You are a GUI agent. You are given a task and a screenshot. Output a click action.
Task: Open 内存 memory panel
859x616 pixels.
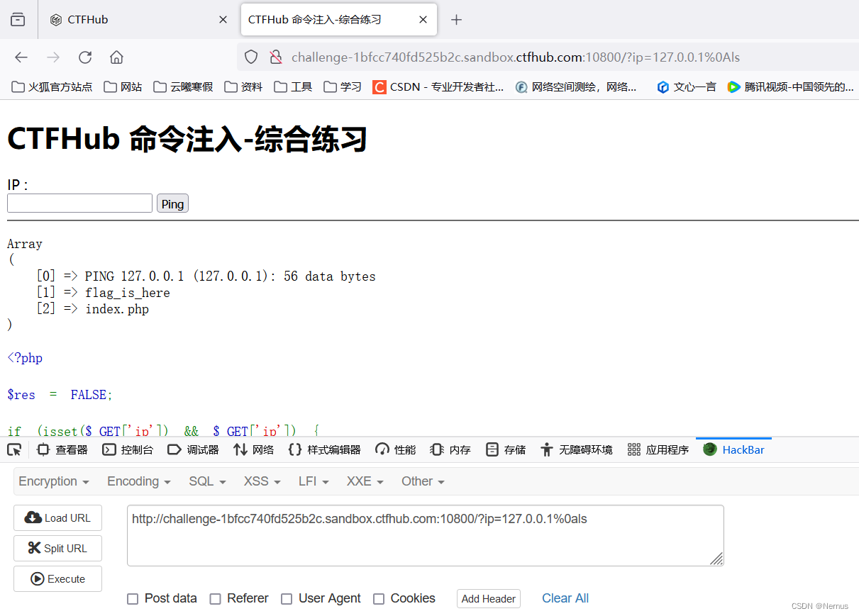click(450, 449)
